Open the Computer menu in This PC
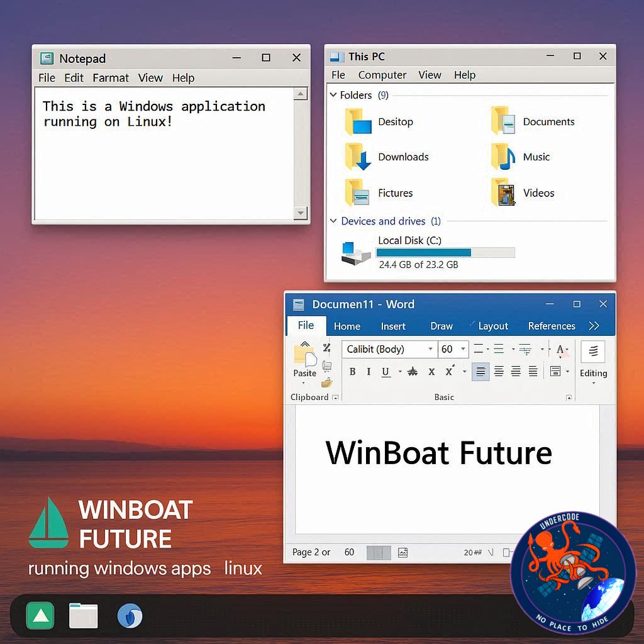Viewport: 644px width, 644px height. click(x=382, y=75)
